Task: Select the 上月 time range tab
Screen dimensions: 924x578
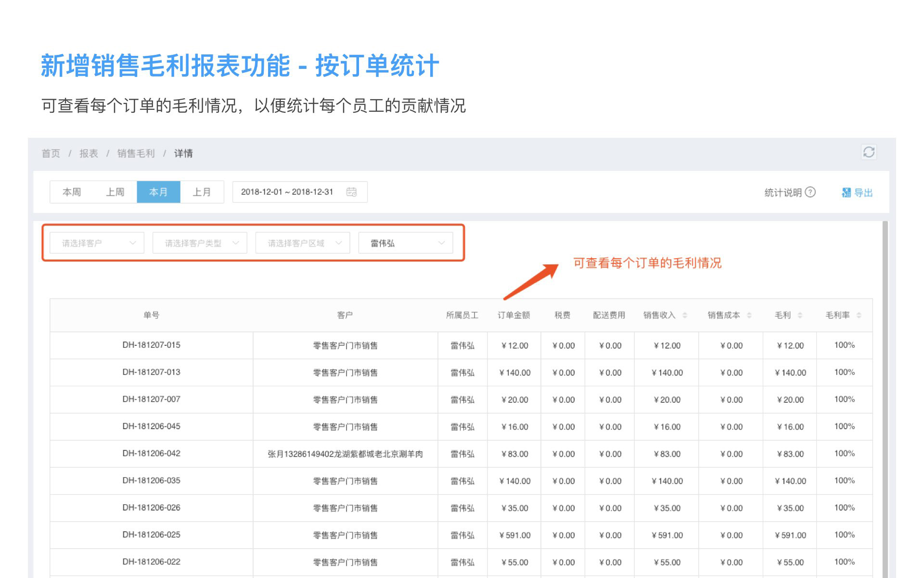Action: 202,192
